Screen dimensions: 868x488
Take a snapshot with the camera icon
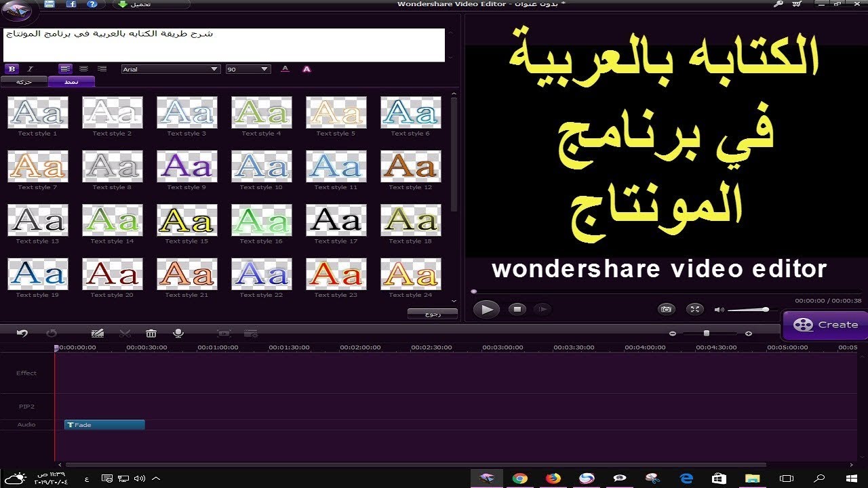(667, 309)
